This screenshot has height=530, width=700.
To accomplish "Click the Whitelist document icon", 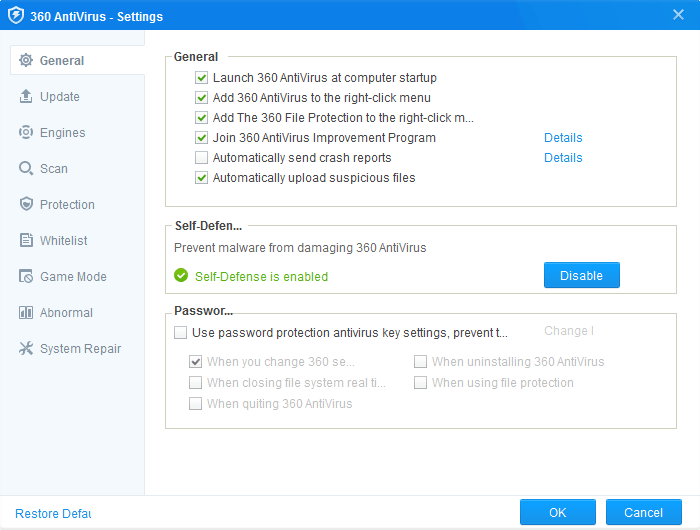I will point(26,241).
